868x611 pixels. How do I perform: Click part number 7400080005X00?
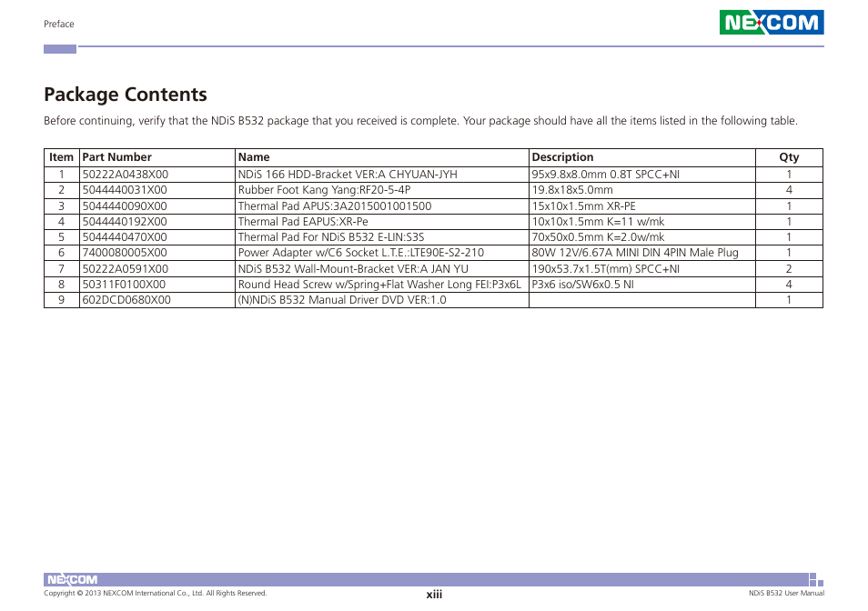tap(125, 253)
